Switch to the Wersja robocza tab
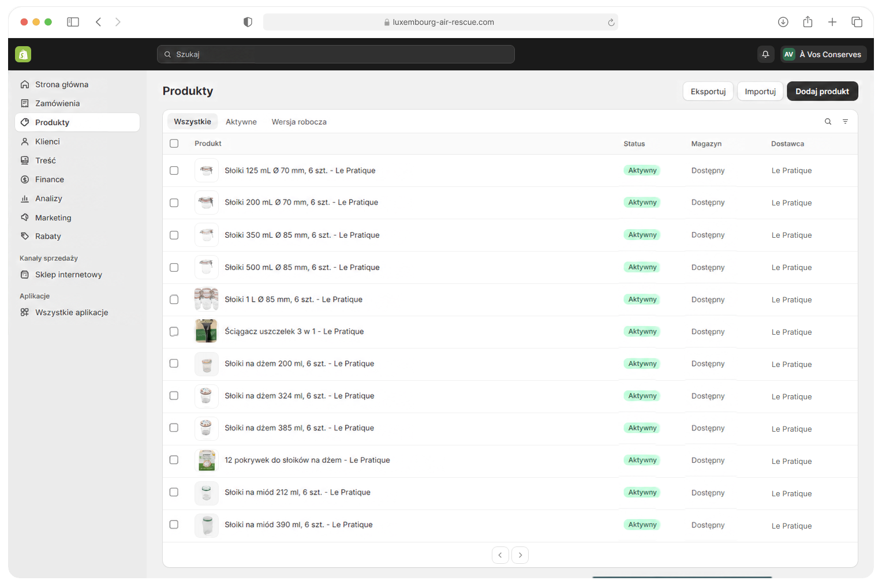 coord(299,122)
